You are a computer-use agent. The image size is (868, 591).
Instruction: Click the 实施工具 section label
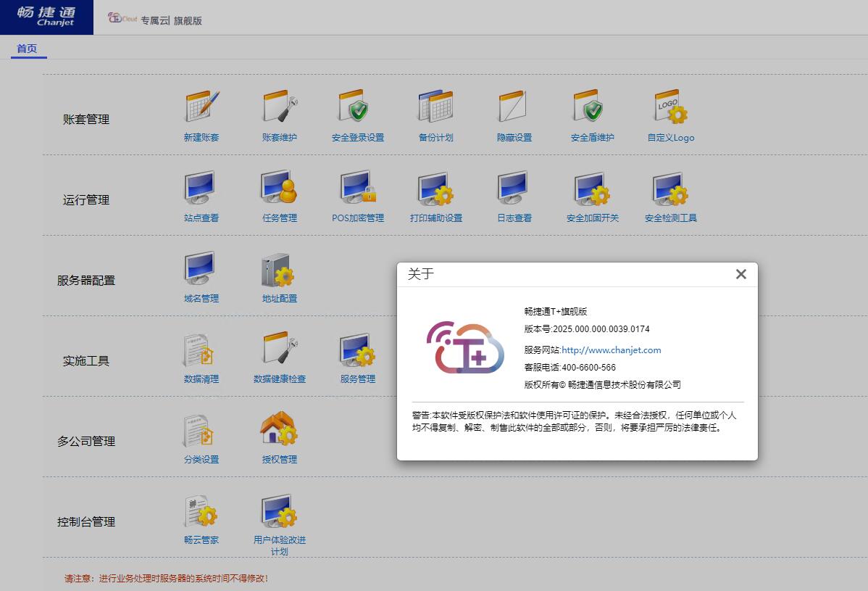point(86,361)
